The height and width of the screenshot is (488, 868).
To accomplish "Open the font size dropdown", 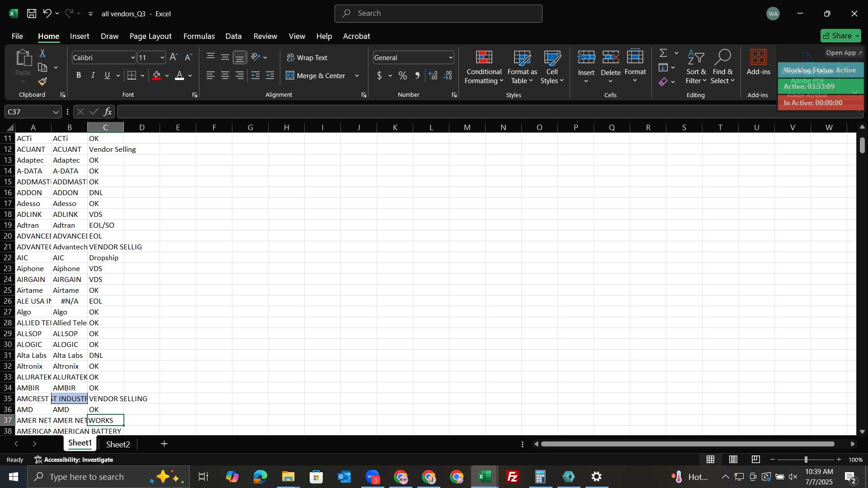I will pos(162,58).
